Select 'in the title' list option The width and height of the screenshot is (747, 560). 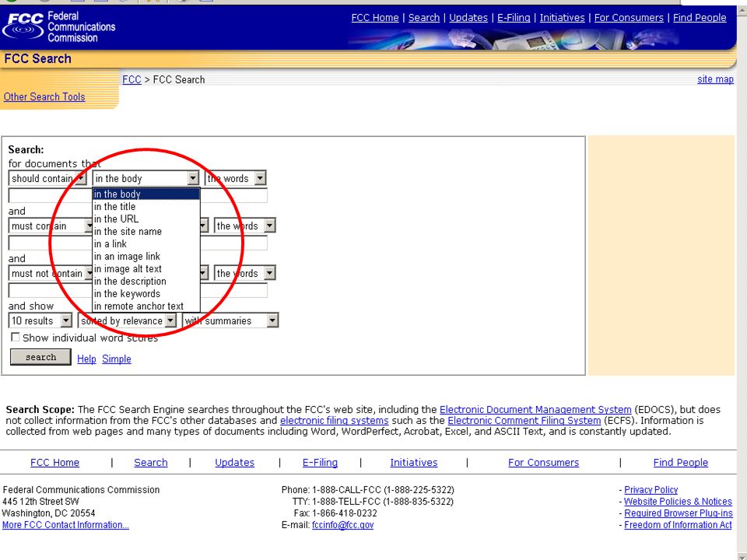point(146,206)
